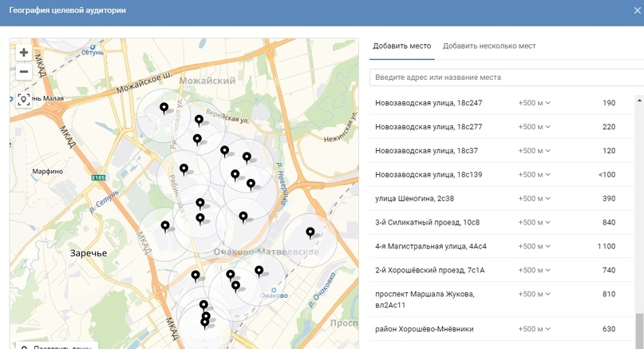
Task: Focus the Введите адрес или название места field
Action: click(x=507, y=77)
